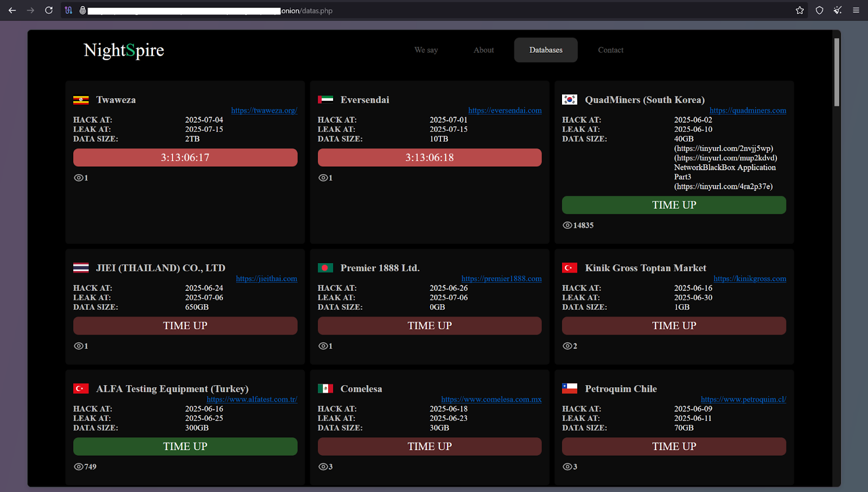Click the eye icon under Comelesa card
868x492 pixels.
pyautogui.click(x=323, y=467)
